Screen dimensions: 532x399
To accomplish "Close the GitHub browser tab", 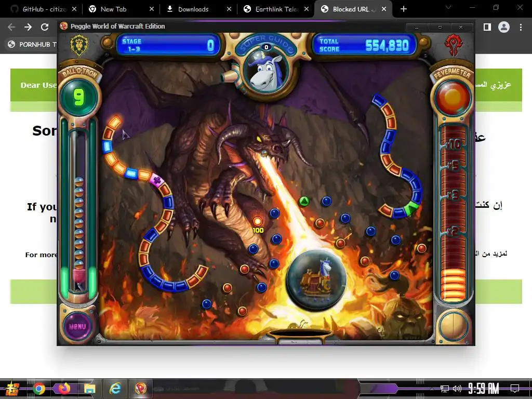I will (74, 9).
